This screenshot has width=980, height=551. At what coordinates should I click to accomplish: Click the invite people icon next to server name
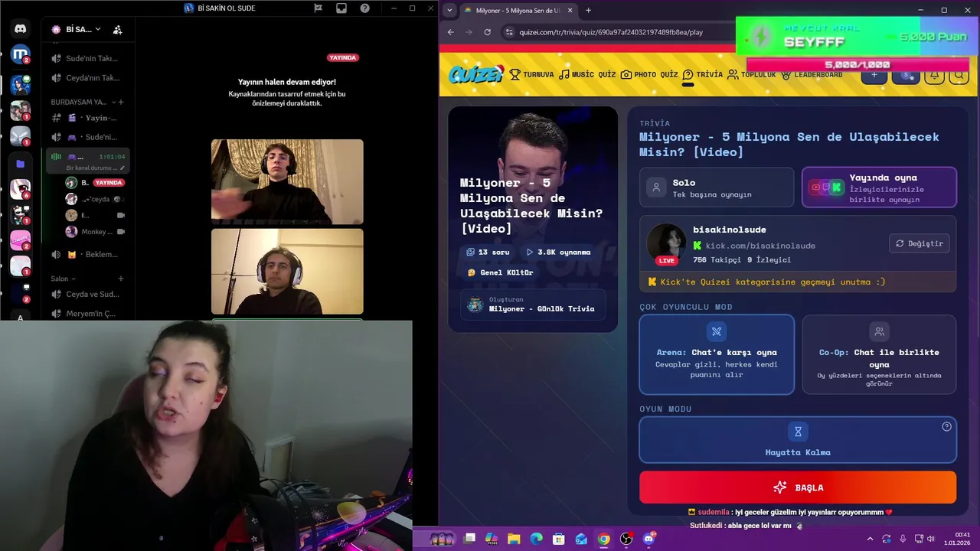[x=117, y=30]
